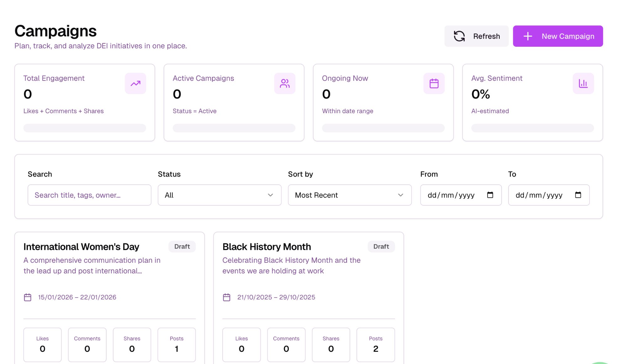627x364 pixels.
Task: Click the calendar icon in Ongoing Now card
Action: point(434,83)
